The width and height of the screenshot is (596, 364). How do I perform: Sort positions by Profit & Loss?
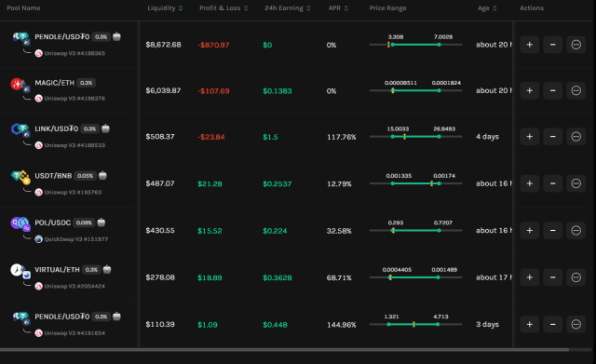point(223,8)
